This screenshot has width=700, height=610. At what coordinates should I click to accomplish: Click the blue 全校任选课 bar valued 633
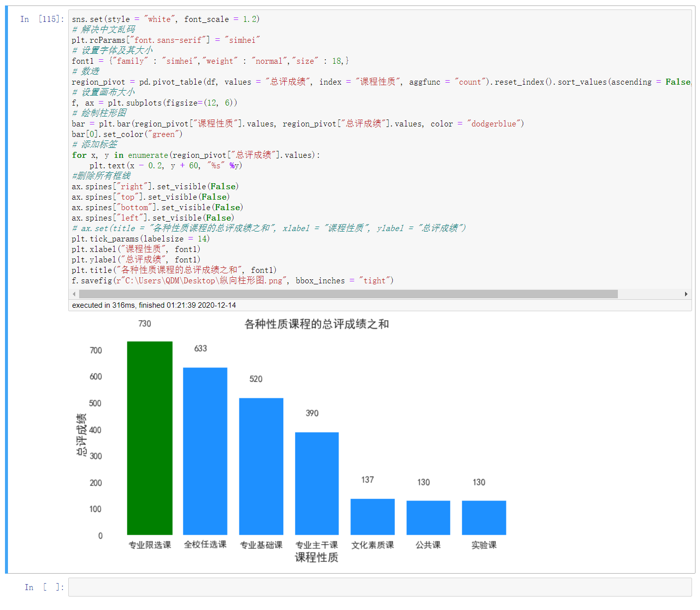pyautogui.click(x=205, y=451)
